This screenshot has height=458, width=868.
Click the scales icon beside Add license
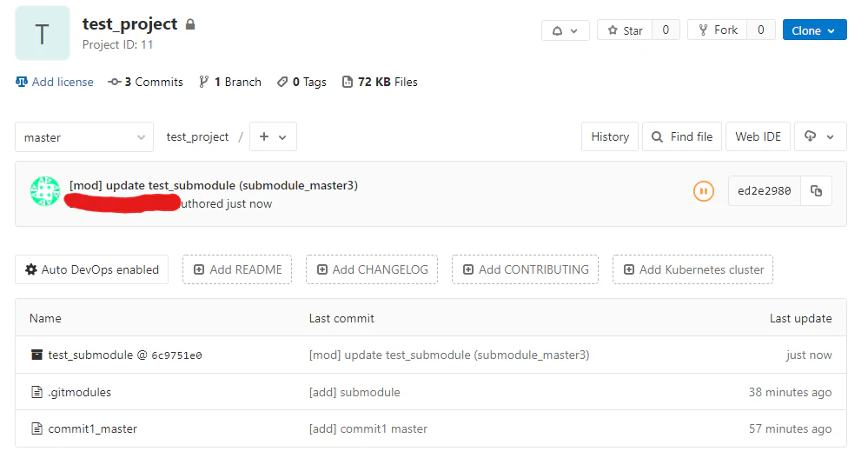click(x=22, y=82)
